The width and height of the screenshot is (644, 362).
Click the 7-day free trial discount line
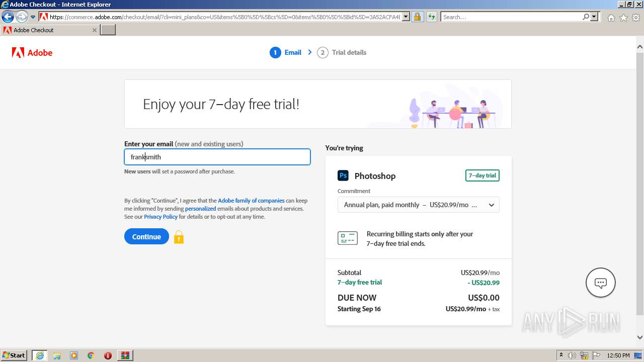pyautogui.click(x=419, y=283)
